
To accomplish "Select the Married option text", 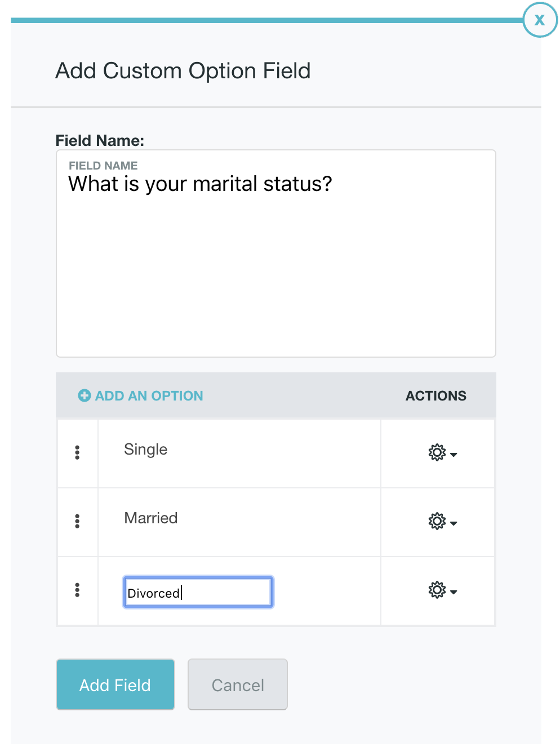I will click(x=151, y=518).
